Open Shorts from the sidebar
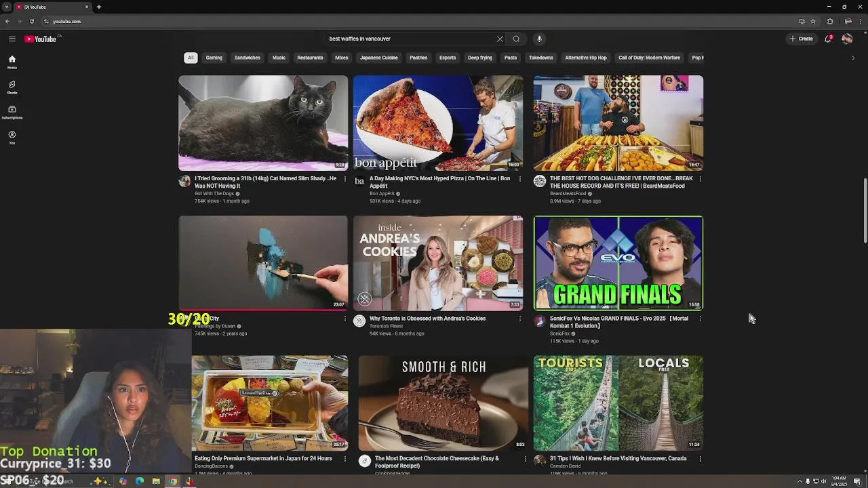The image size is (868, 488). 12,87
